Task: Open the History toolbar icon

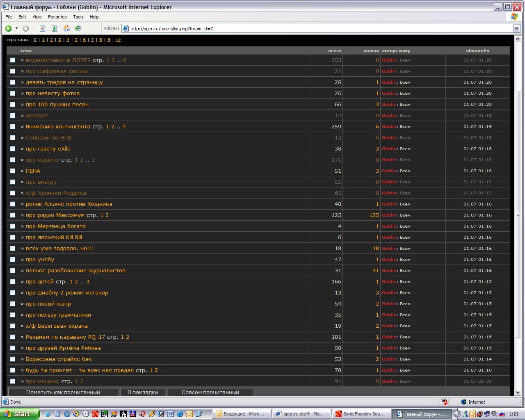Action: click(x=78, y=28)
